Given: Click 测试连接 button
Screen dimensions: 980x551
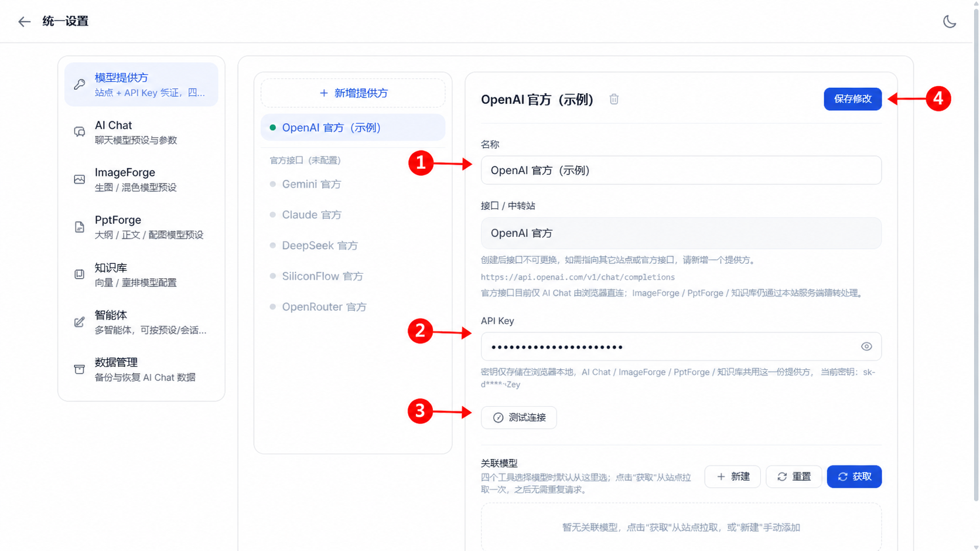Looking at the screenshot, I should click(x=519, y=417).
